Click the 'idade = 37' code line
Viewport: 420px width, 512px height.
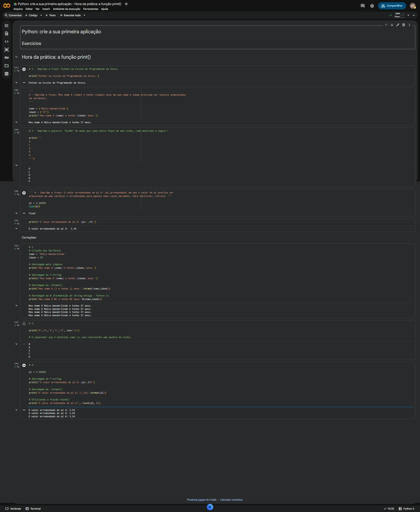(x=36, y=258)
